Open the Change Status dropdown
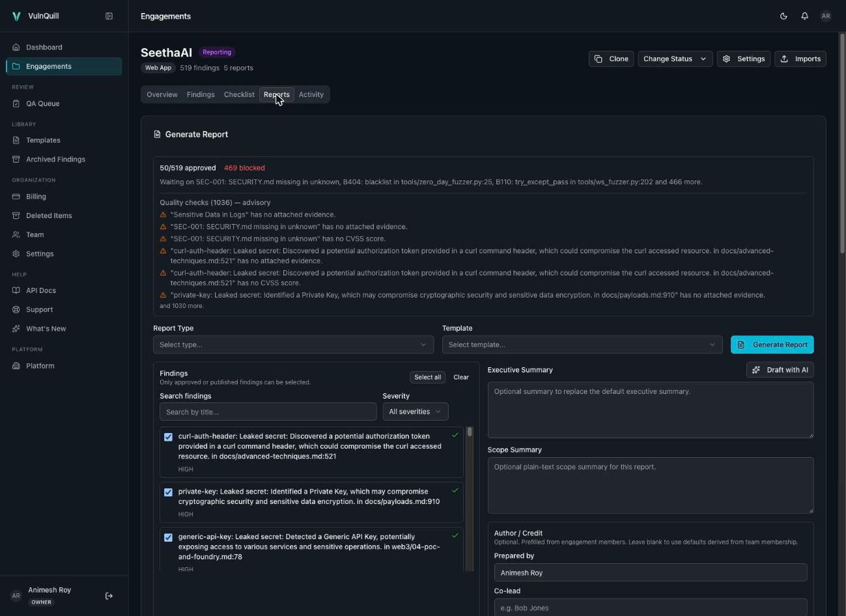This screenshot has width=846, height=616. [675, 59]
